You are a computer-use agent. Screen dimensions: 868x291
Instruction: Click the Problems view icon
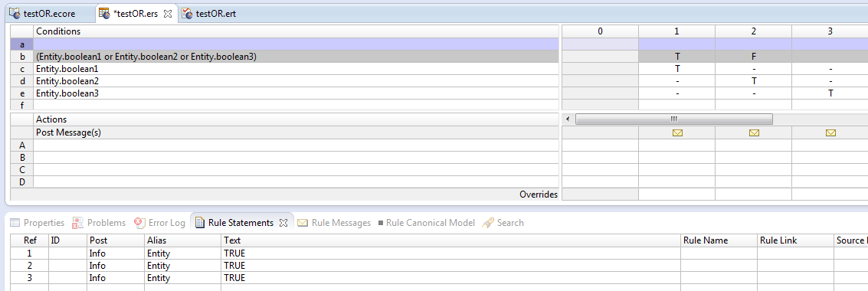(78, 222)
